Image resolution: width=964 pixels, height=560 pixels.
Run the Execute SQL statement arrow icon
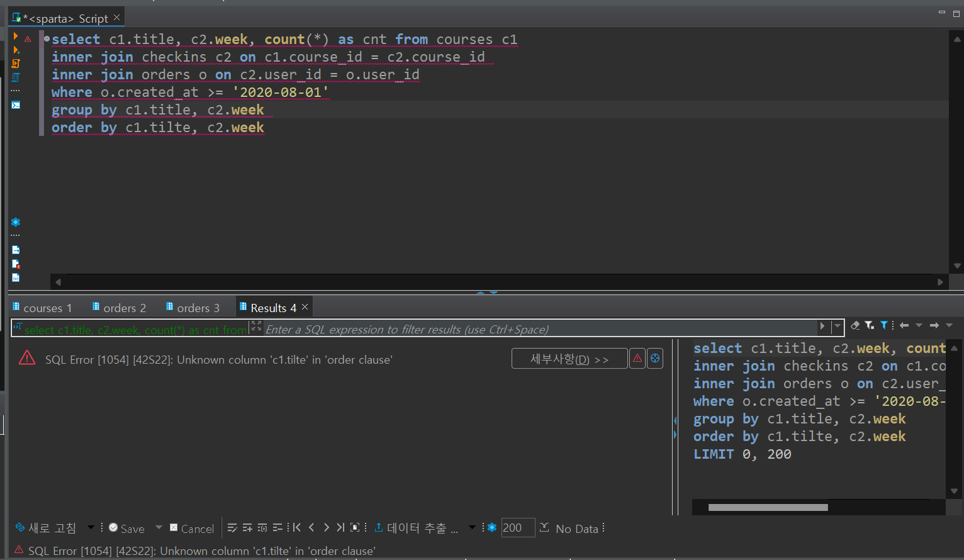click(16, 37)
